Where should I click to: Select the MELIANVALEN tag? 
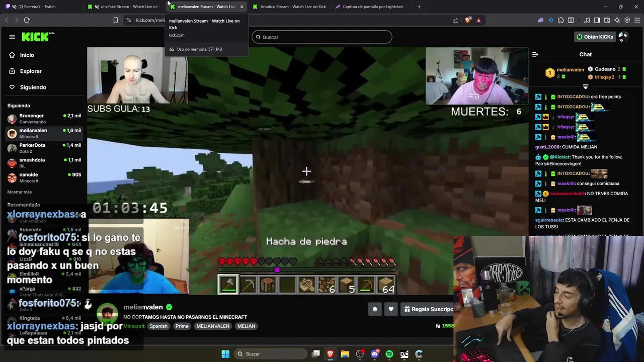[213, 326]
